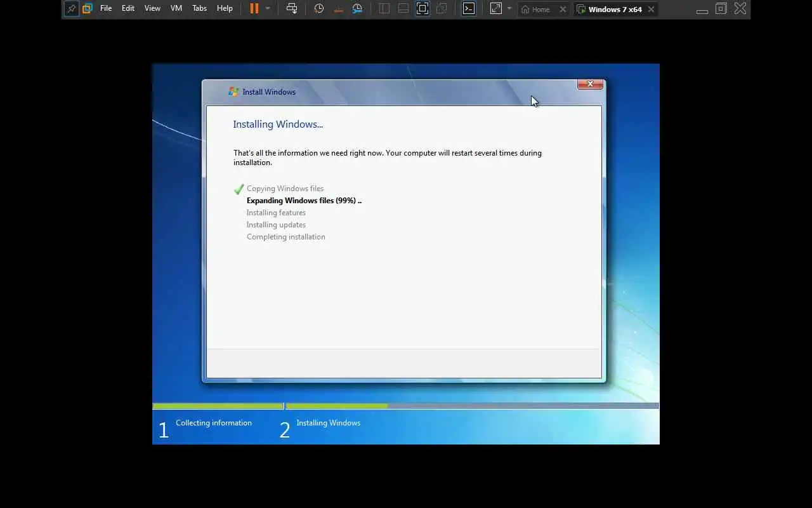The image size is (812, 508).
Task: Close the Home tab
Action: click(563, 10)
